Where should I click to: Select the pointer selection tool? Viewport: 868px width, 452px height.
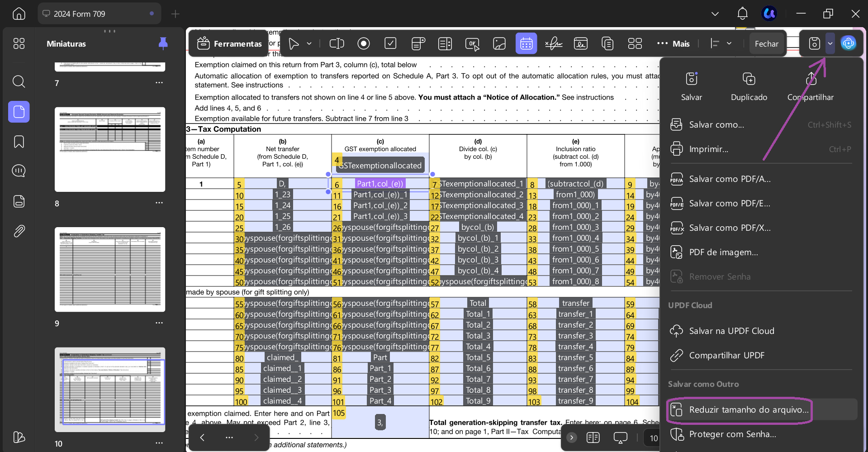pos(294,43)
